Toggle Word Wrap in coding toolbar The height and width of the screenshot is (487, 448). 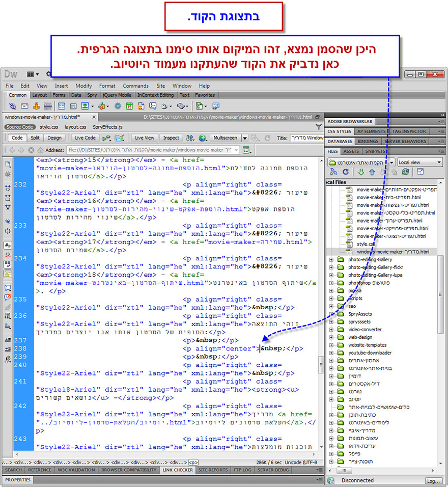click(x=8, y=264)
